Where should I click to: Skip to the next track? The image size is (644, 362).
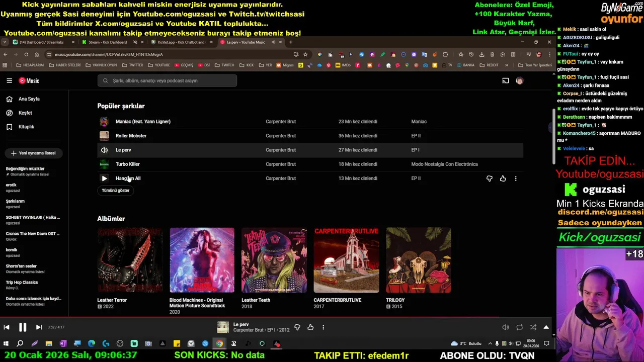(39, 327)
